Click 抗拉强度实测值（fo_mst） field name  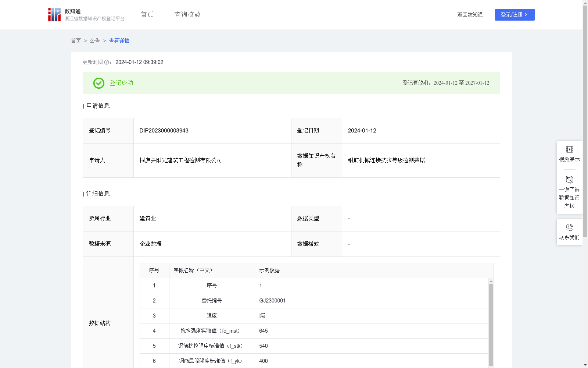[211, 331]
